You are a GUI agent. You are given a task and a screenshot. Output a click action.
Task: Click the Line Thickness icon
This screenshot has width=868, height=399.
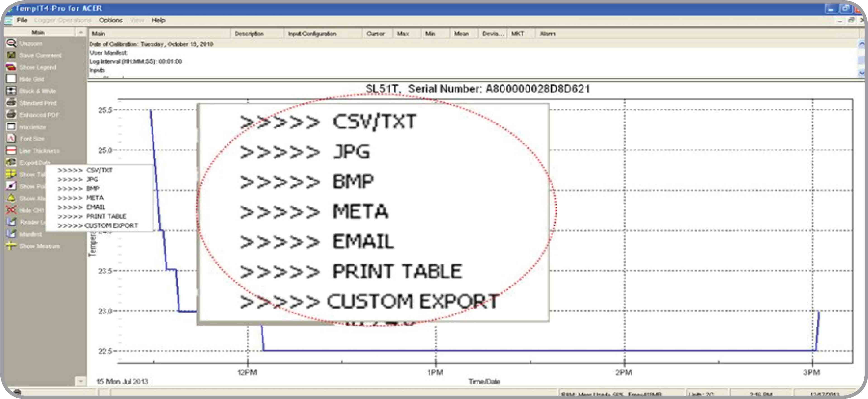[x=11, y=150]
